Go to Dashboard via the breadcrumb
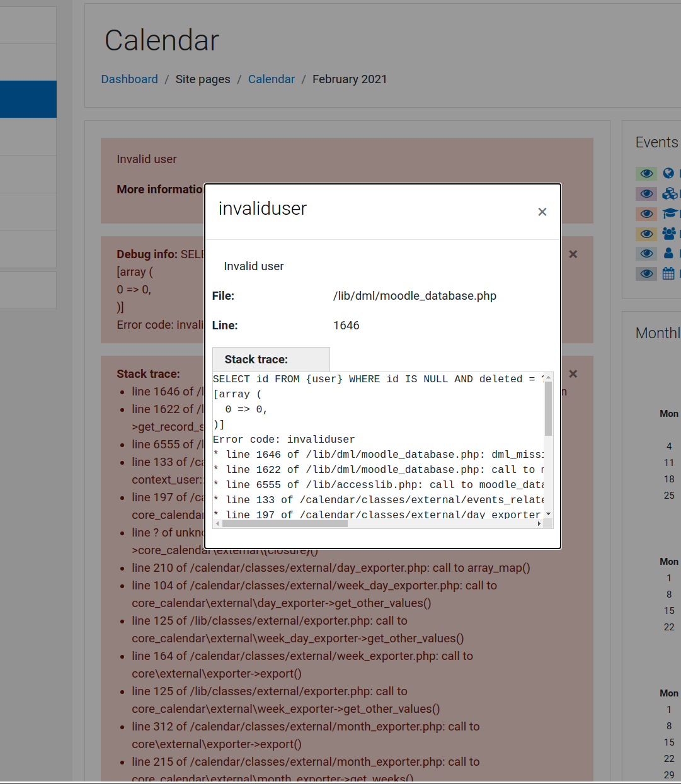 (130, 79)
